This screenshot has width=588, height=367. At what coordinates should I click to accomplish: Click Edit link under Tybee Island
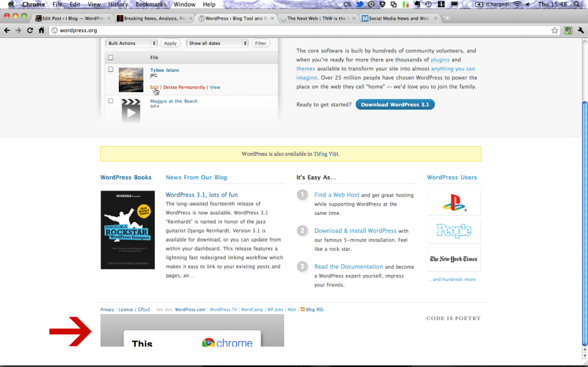tap(154, 88)
